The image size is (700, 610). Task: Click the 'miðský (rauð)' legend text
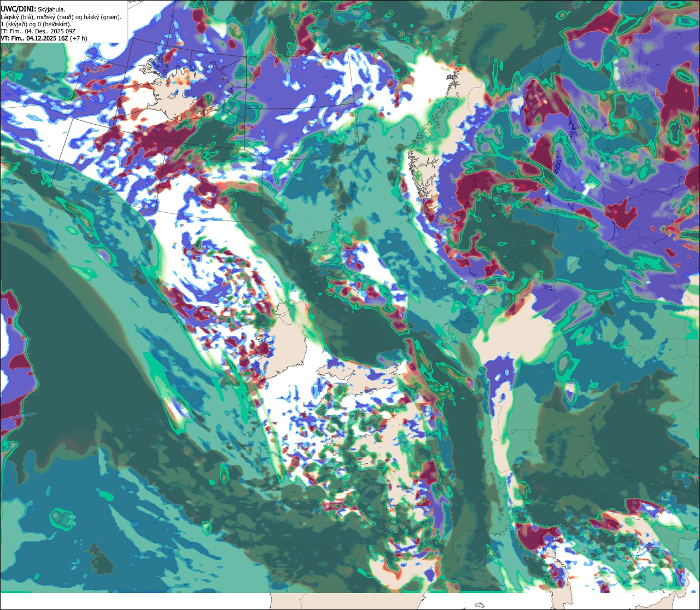click(55, 18)
